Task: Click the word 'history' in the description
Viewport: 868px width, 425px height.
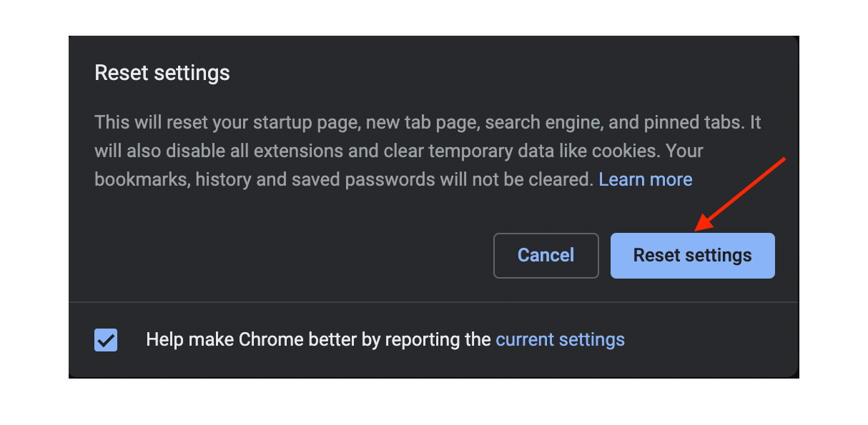Action: [222, 179]
